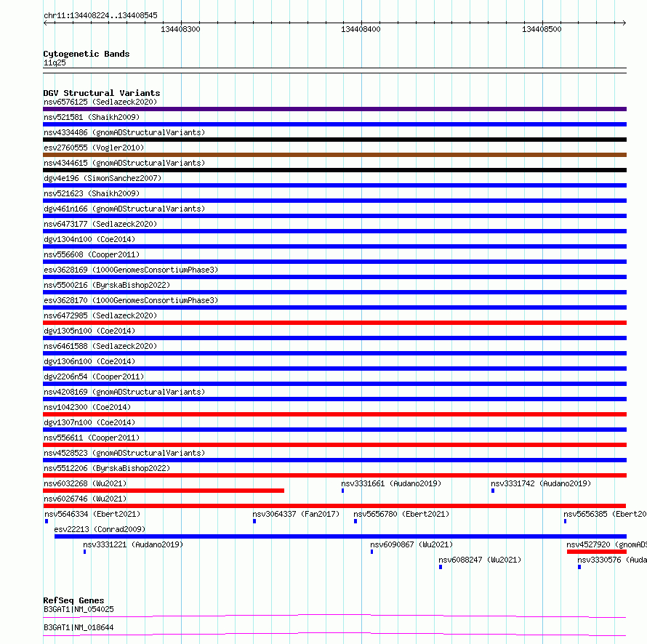Click nsv5500216 (ByrskaBishop2022) label
This screenshot has width=647, height=644.
(x=107, y=285)
